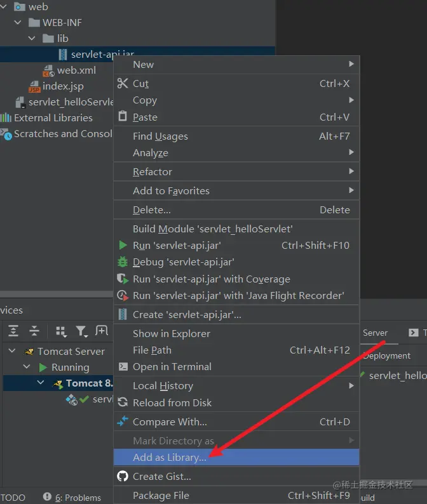
Task: Click the Open in Terminal icon
Action: [x=123, y=366]
